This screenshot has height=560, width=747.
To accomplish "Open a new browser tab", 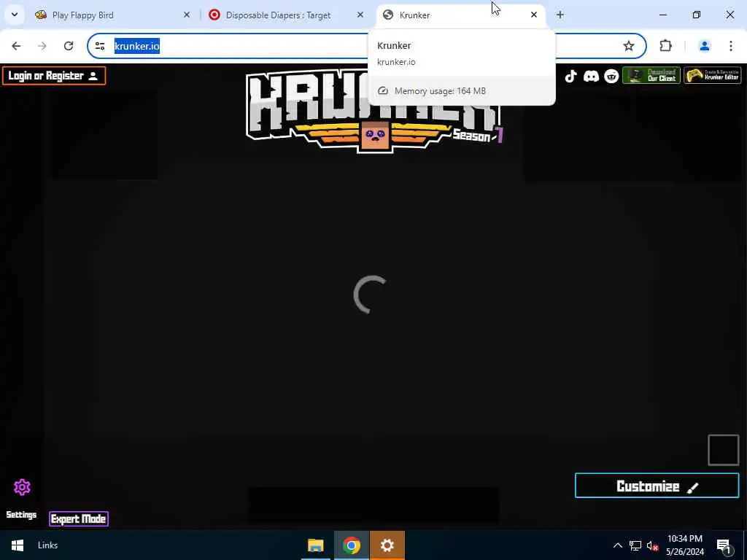I will tap(560, 15).
